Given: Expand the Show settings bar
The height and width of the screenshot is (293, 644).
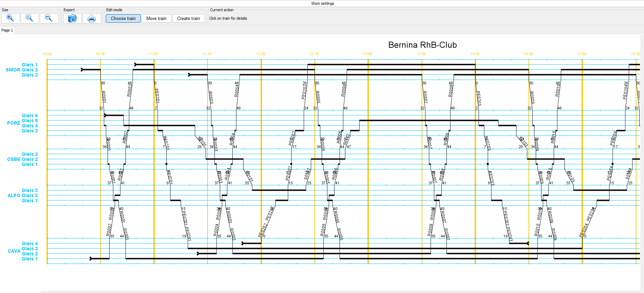Looking at the screenshot, I should (x=322, y=3).
